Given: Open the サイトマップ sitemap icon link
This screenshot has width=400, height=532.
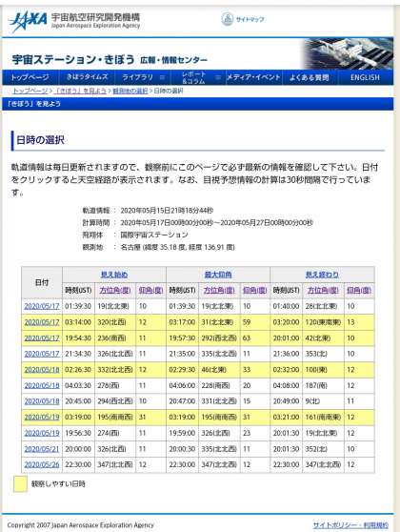Looking at the screenshot, I should coord(243,19).
